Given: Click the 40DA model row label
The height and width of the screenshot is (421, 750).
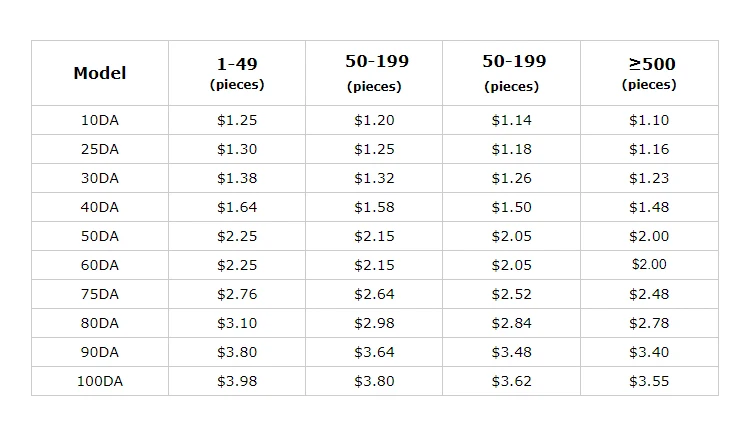Looking at the screenshot, I should point(100,207).
